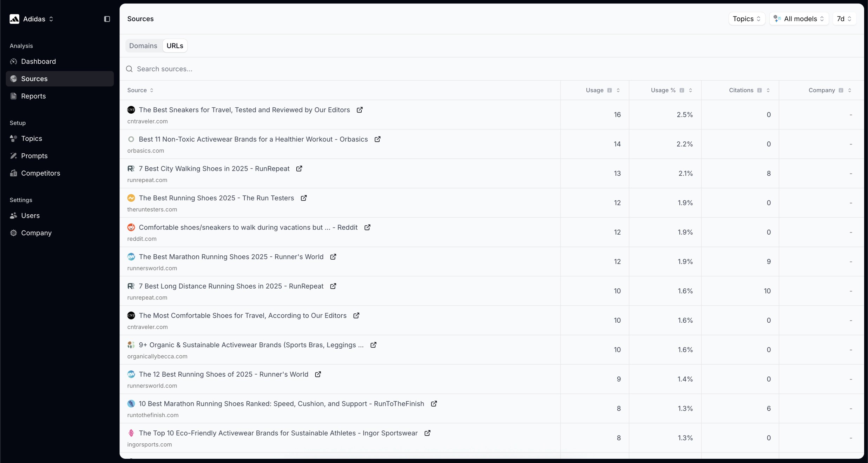
Task: Sort table by Usage % column arrows
Action: coord(691,90)
